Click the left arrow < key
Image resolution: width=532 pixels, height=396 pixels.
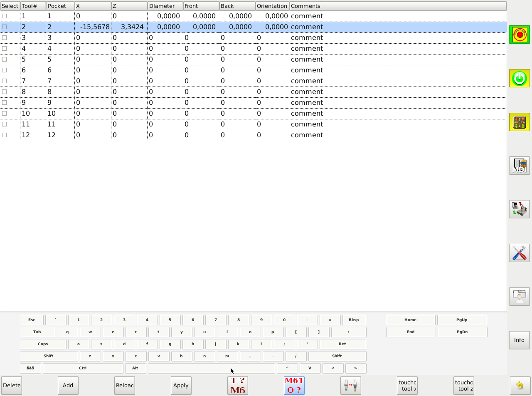pyautogui.click(x=333, y=368)
